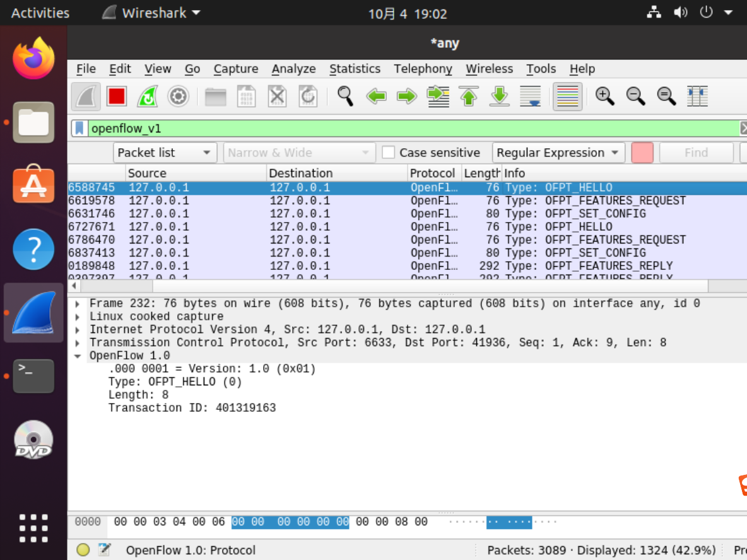The width and height of the screenshot is (747, 560).
Task: Open the Regular Expression search type dropdown
Action: tap(558, 153)
